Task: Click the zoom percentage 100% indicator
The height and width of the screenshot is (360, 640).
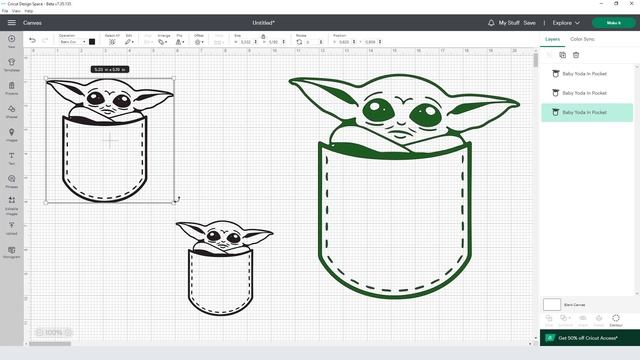Action: [x=54, y=333]
